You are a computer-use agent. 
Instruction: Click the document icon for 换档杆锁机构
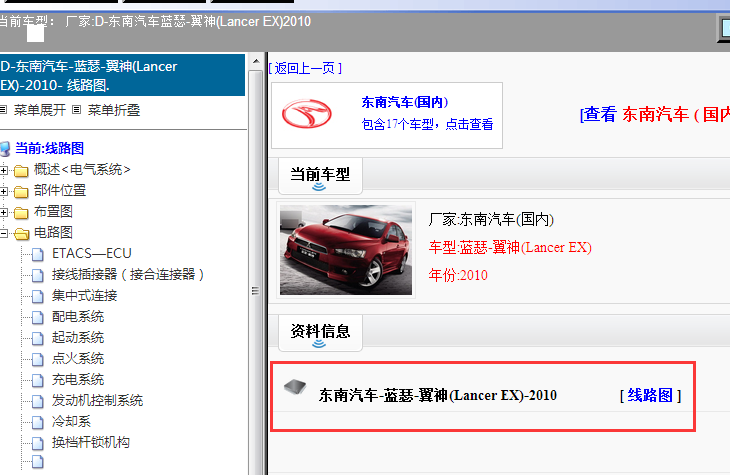point(38,443)
